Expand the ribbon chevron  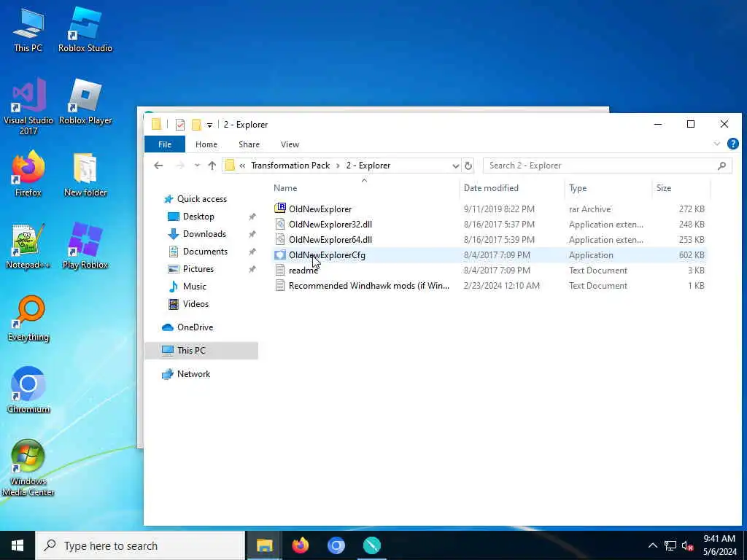coord(716,144)
